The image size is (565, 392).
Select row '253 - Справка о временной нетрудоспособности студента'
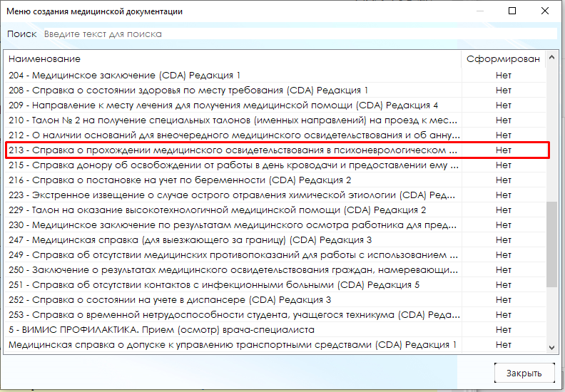pos(275,314)
